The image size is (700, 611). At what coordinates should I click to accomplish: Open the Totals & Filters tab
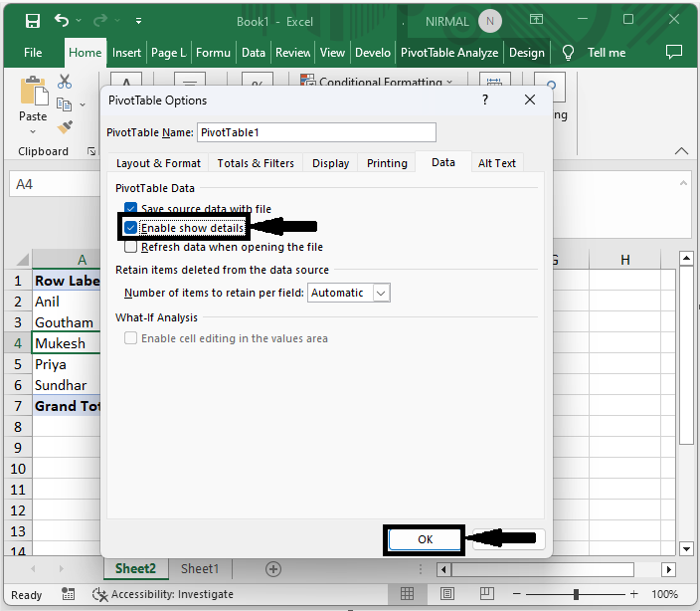pos(256,163)
